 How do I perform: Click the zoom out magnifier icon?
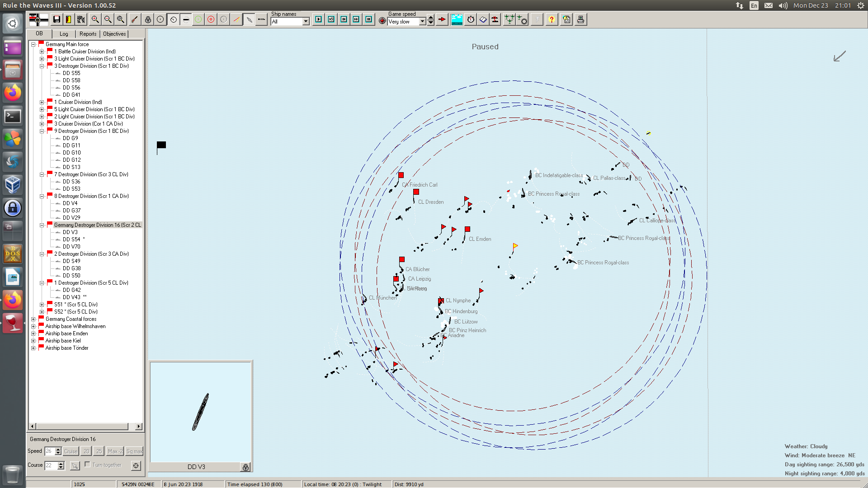point(108,19)
